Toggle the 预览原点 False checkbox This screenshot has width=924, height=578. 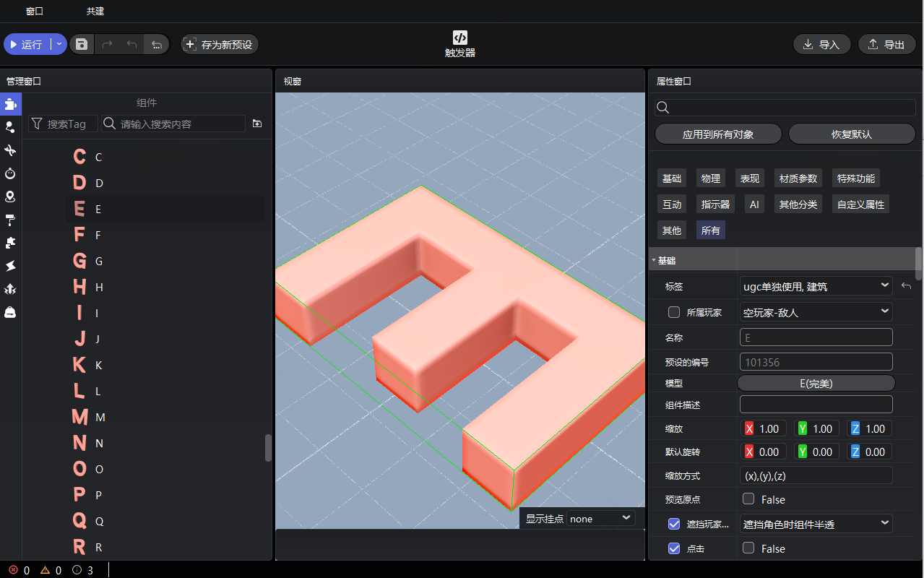(748, 499)
